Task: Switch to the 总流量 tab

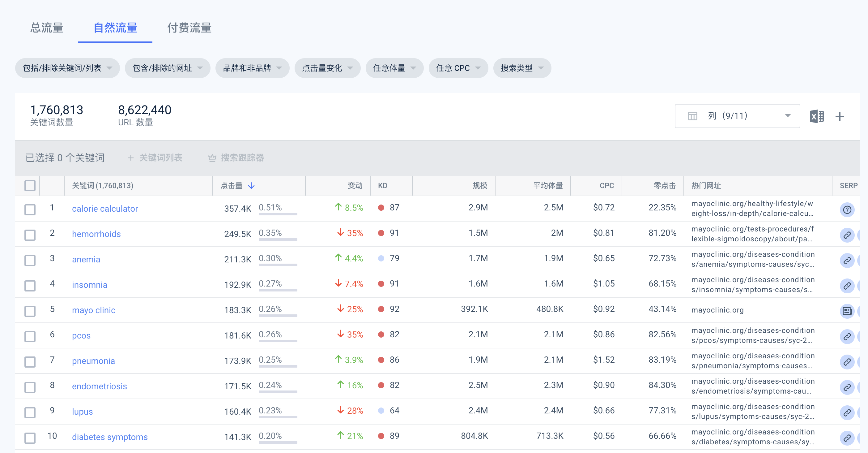Action: click(46, 28)
